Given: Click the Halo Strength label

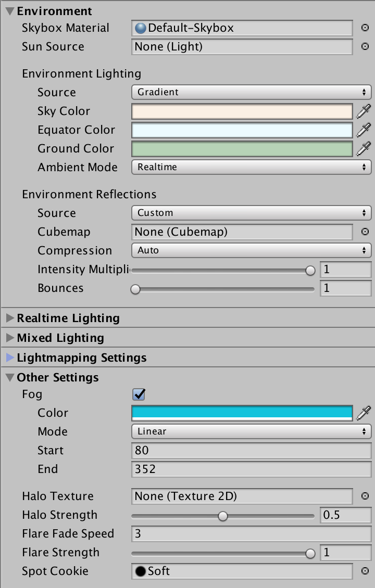Looking at the screenshot, I should [x=60, y=515].
